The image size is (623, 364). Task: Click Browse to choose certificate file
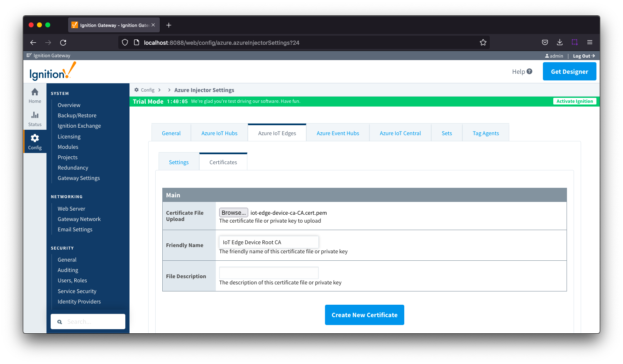pos(233,213)
